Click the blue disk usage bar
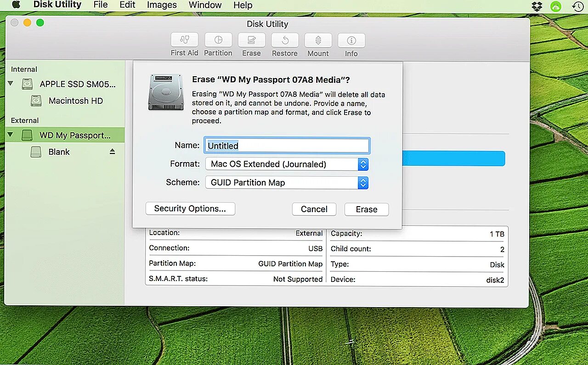 (x=453, y=158)
